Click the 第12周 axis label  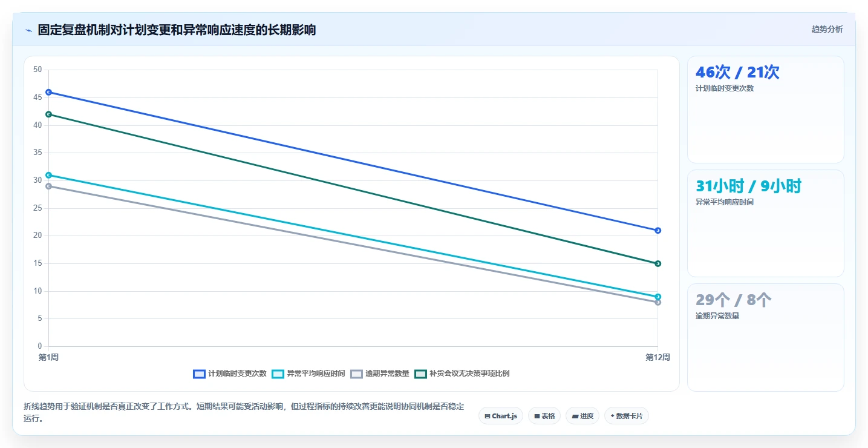(x=658, y=357)
